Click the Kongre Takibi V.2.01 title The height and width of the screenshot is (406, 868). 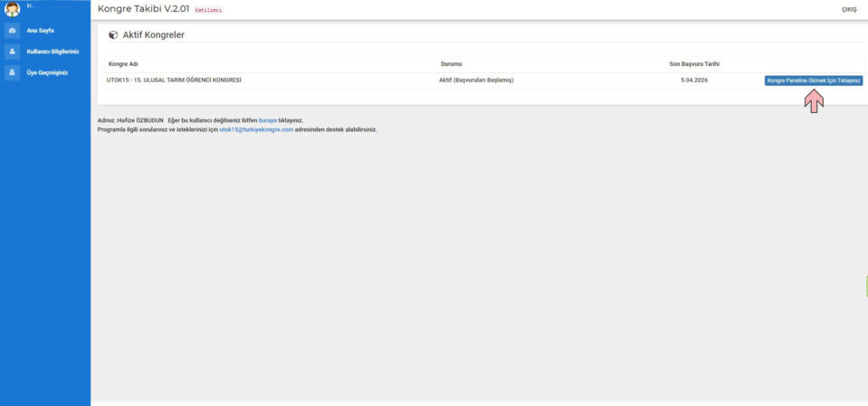point(143,9)
